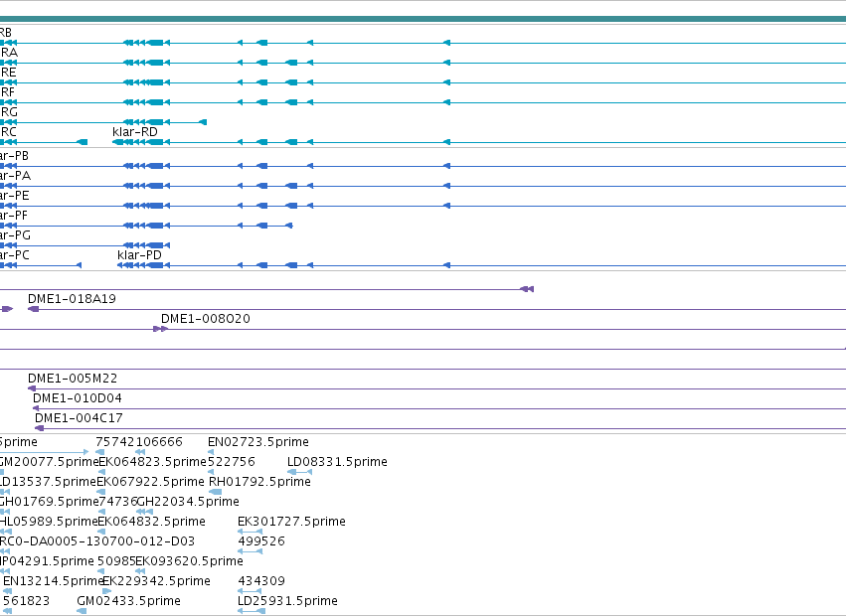Click the EK093620.5prime label
The image size is (846, 616).
point(189,561)
